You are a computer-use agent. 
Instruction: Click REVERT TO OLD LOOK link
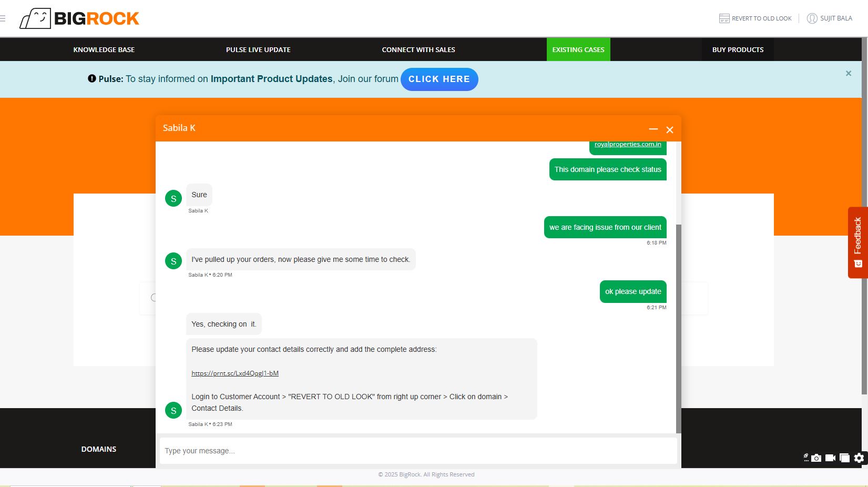(x=761, y=18)
